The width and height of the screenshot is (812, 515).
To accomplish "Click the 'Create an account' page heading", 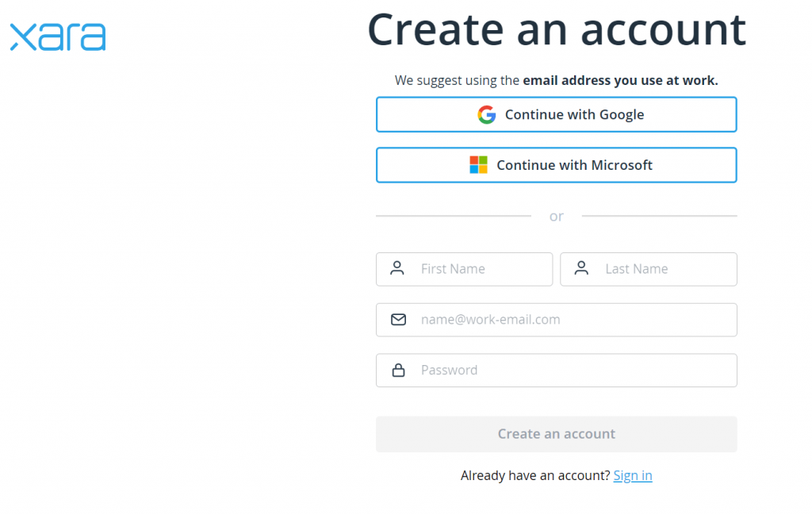I will [556, 30].
